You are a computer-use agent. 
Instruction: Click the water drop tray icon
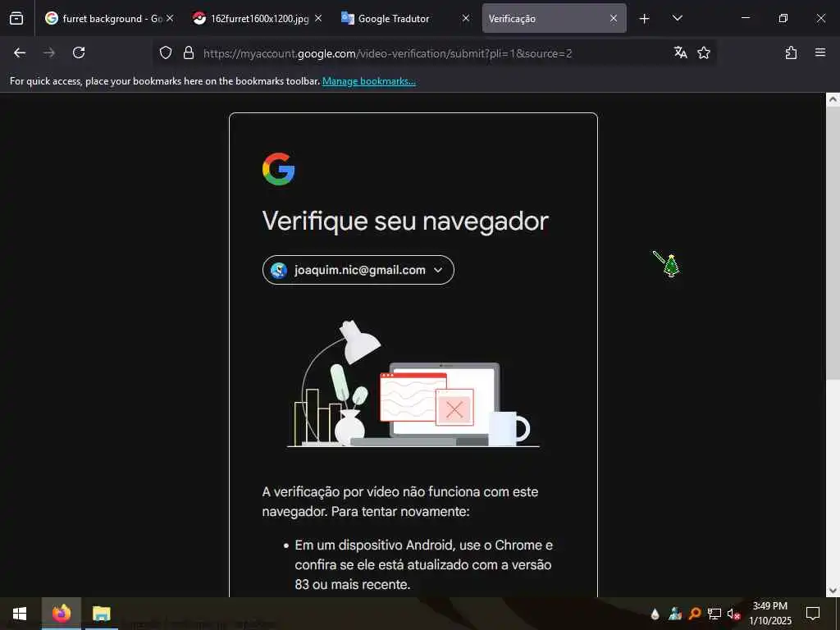[x=655, y=614]
